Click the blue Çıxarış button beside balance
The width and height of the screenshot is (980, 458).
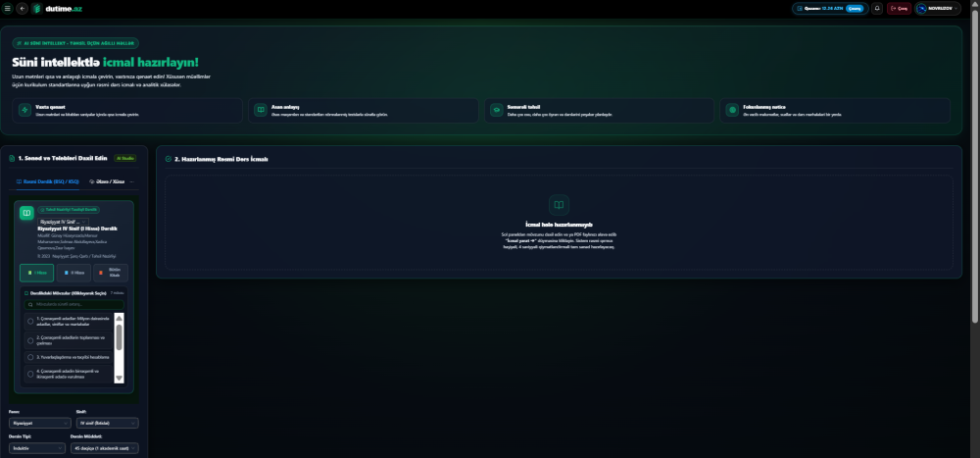click(x=855, y=9)
